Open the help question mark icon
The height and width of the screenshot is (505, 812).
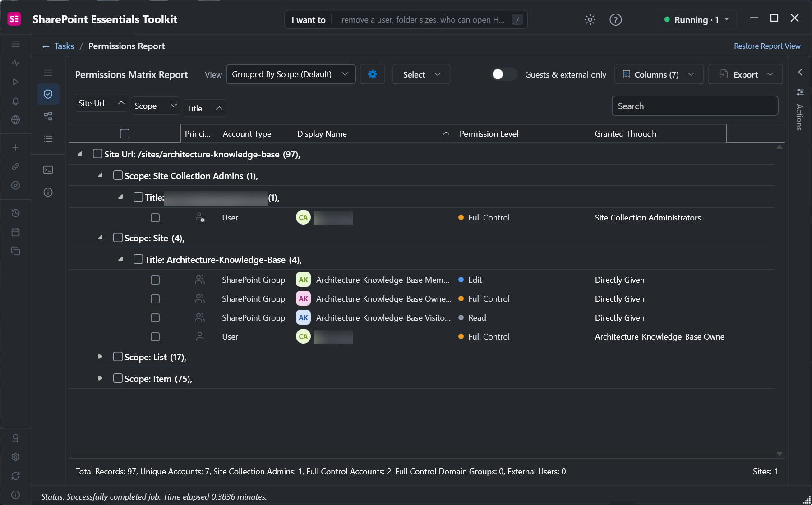[615, 19]
